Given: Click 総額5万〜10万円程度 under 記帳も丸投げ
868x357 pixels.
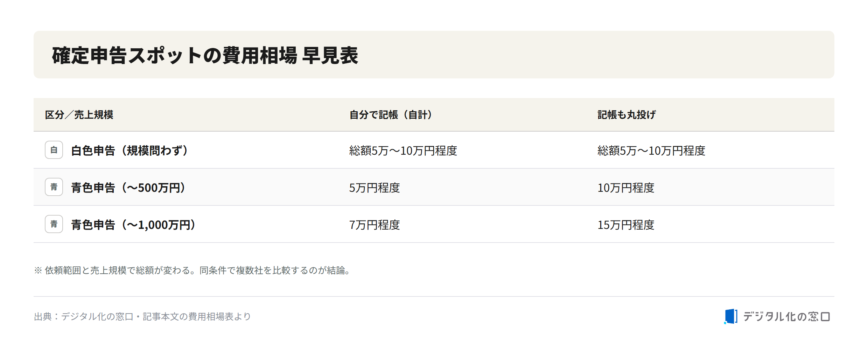Looking at the screenshot, I should coord(651,151).
